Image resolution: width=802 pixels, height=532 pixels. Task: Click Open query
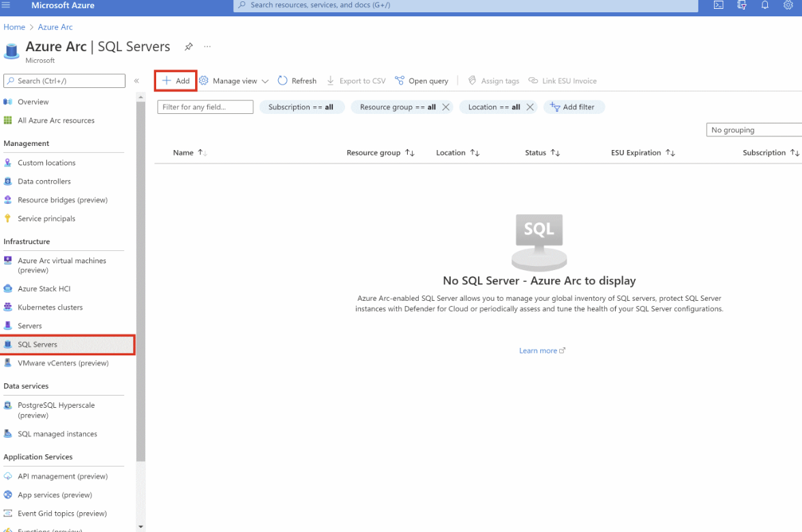point(421,80)
